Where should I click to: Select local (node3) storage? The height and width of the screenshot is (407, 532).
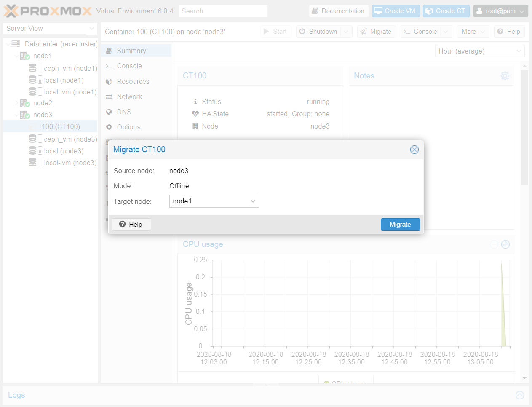click(x=64, y=151)
